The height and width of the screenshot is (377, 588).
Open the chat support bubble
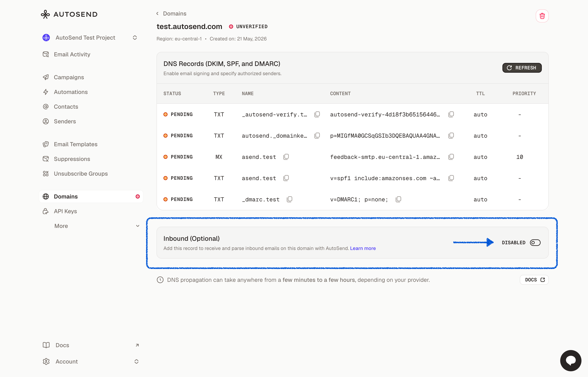(571, 361)
